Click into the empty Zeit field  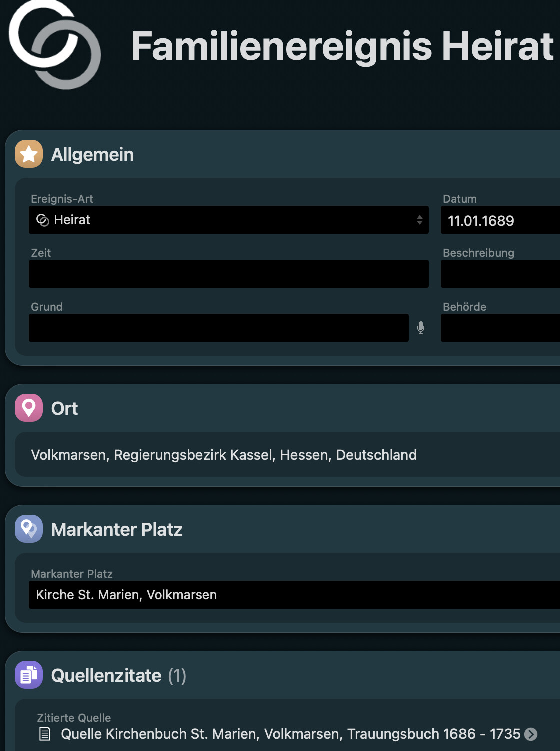click(229, 274)
